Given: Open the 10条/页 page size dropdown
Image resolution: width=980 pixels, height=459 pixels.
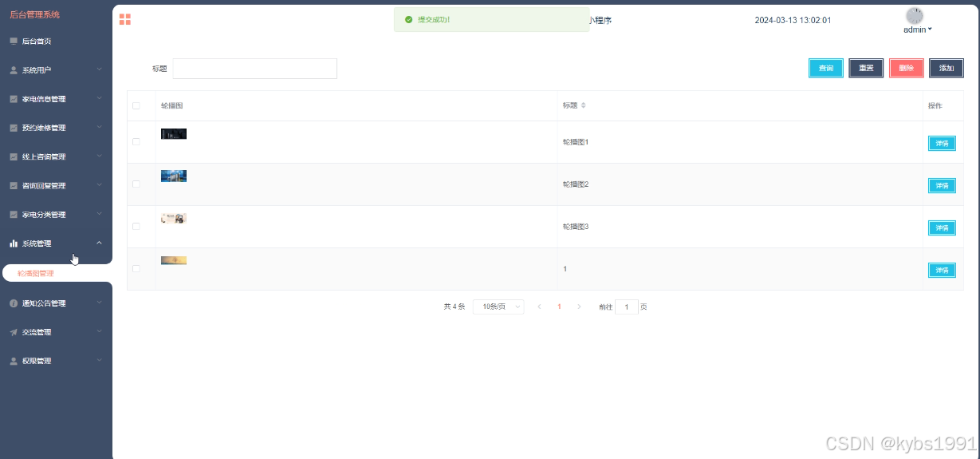Looking at the screenshot, I should pos(498,307).
